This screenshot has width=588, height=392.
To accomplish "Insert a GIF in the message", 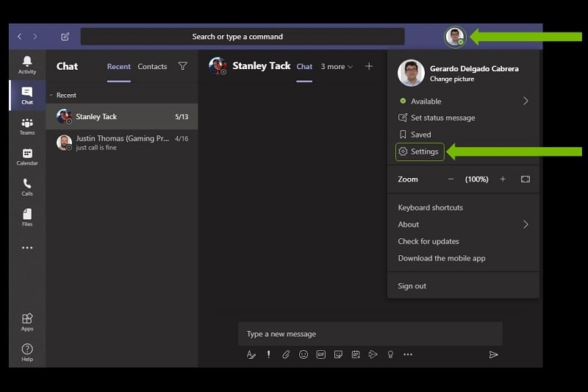I will tap(321, 354).
